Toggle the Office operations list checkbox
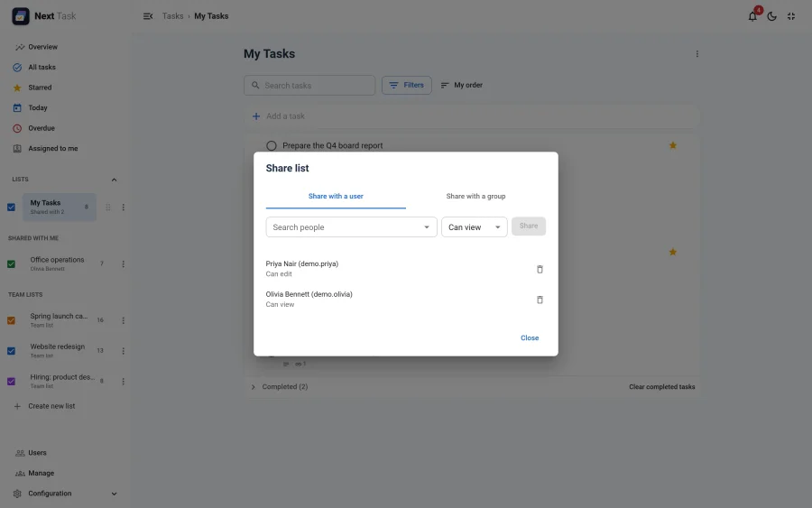Screen dimensions: 812x508 (11, 264)
